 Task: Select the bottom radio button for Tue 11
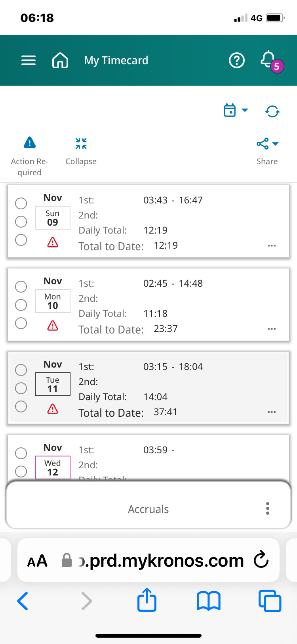click(x=21, y=406)
